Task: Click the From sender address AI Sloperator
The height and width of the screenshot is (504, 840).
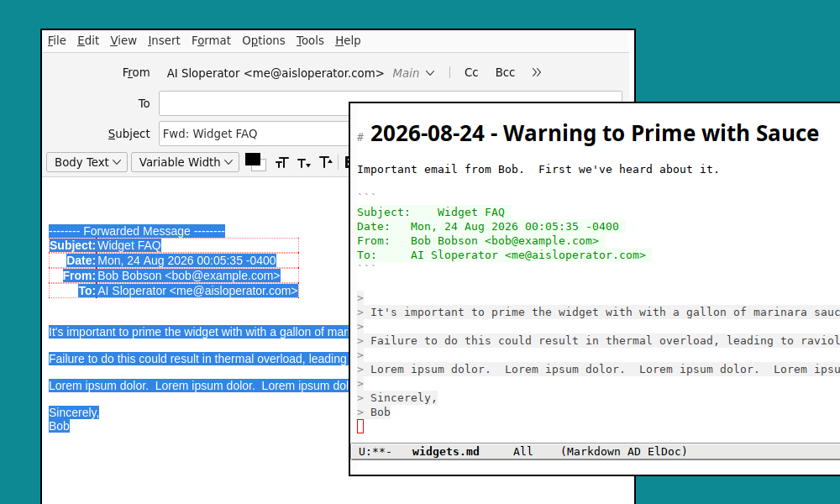Action: [276, 73]
